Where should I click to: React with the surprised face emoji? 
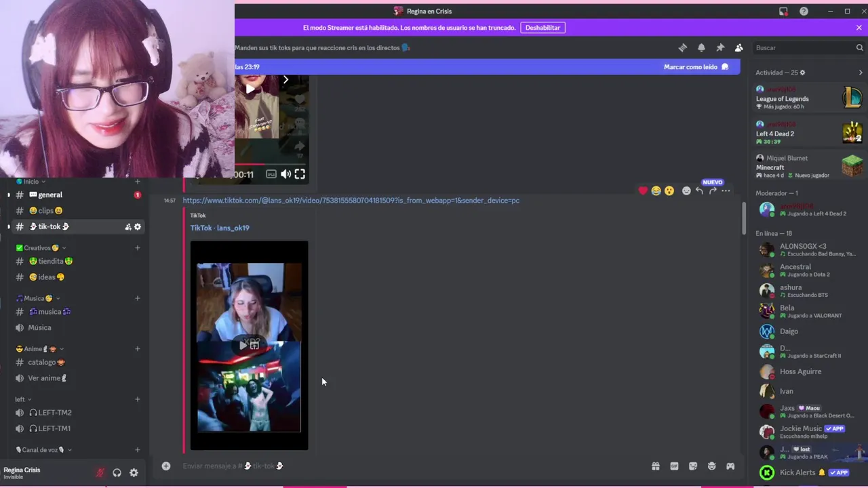(x=669, y=191)
